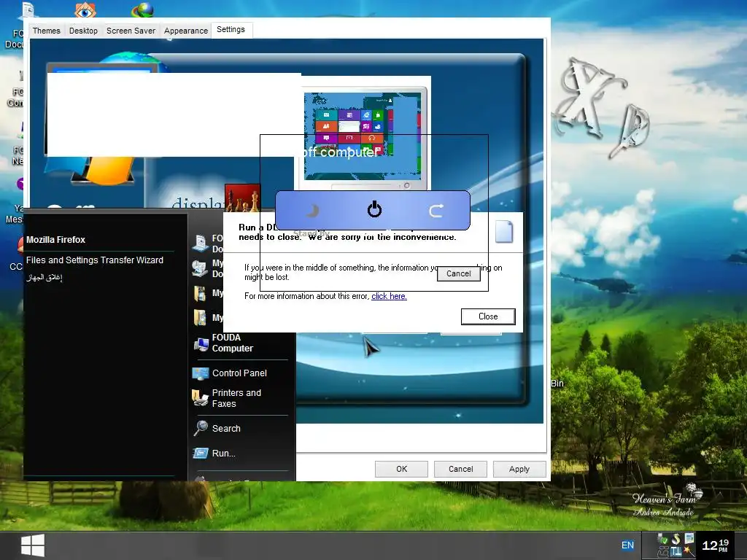This screenshot has width=747, height=560.
Task: Click the Search magnifier icon in Start menu
Action: [x=201, y=428]
